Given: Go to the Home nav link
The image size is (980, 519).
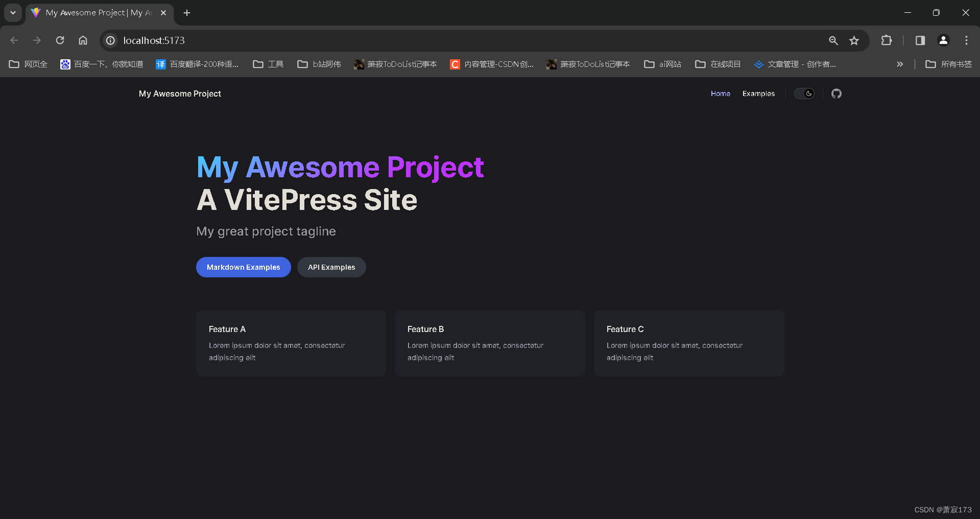Looking at the screenshot, I should tap(720, 93).
